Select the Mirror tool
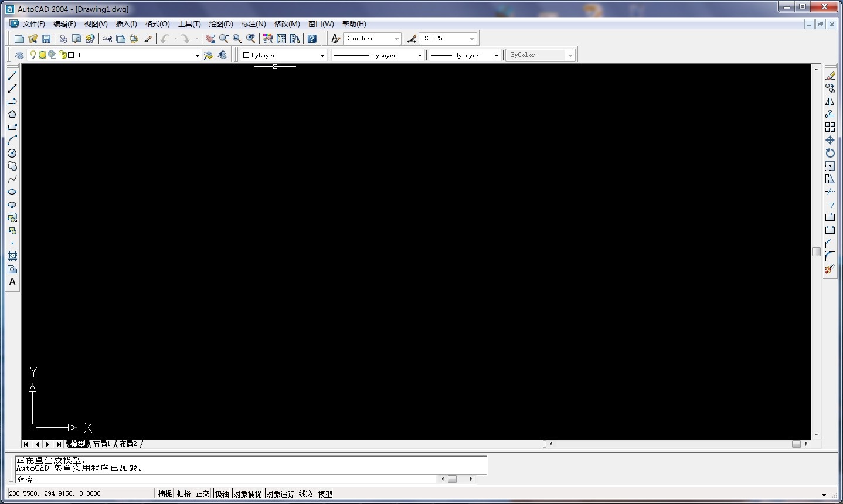This screenshot has width=843, height=504. click(830, 101)
